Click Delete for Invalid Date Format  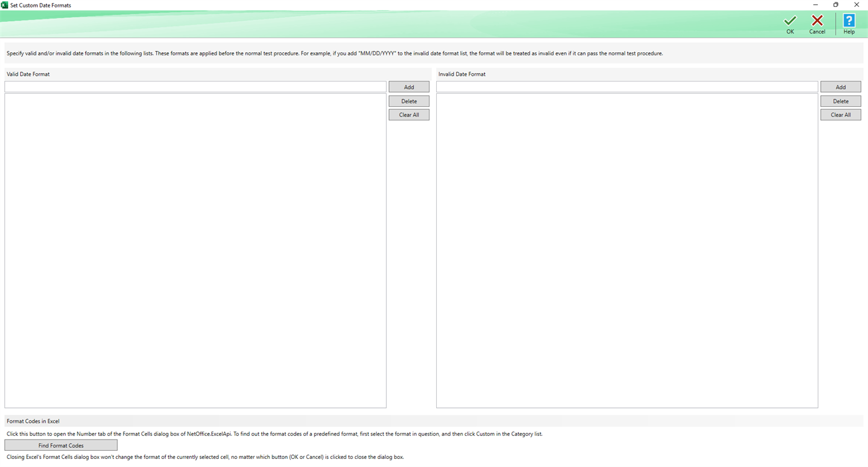(840, 101)
